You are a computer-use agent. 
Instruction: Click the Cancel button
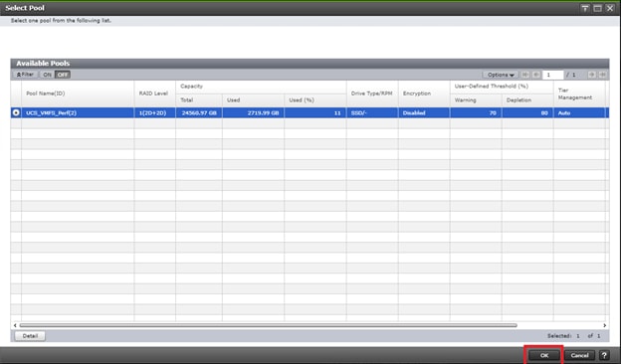579,355
